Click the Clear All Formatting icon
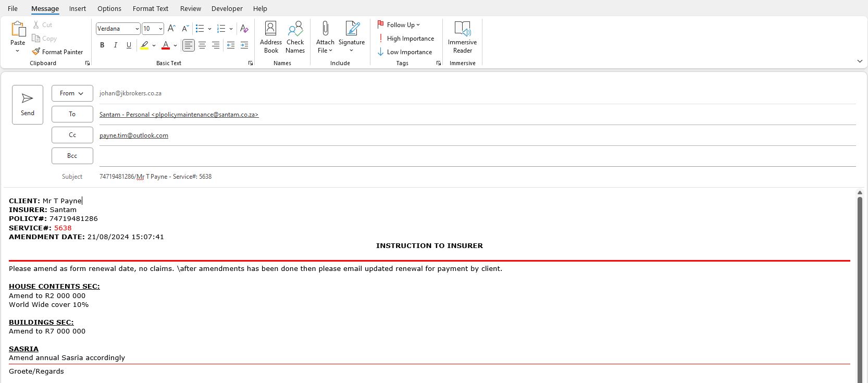This screenshot has height=383, width=868. pos(244,29)
